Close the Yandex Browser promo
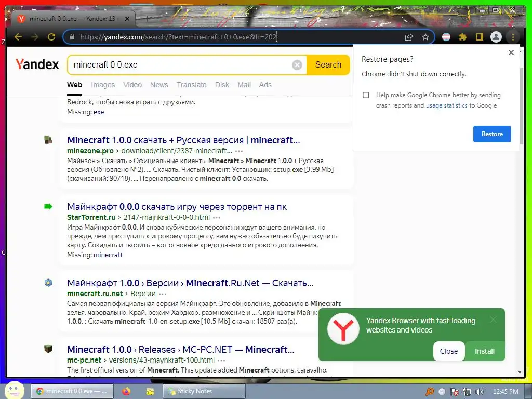The width and height of the screenshot is (532, 399). click(448, 351)
